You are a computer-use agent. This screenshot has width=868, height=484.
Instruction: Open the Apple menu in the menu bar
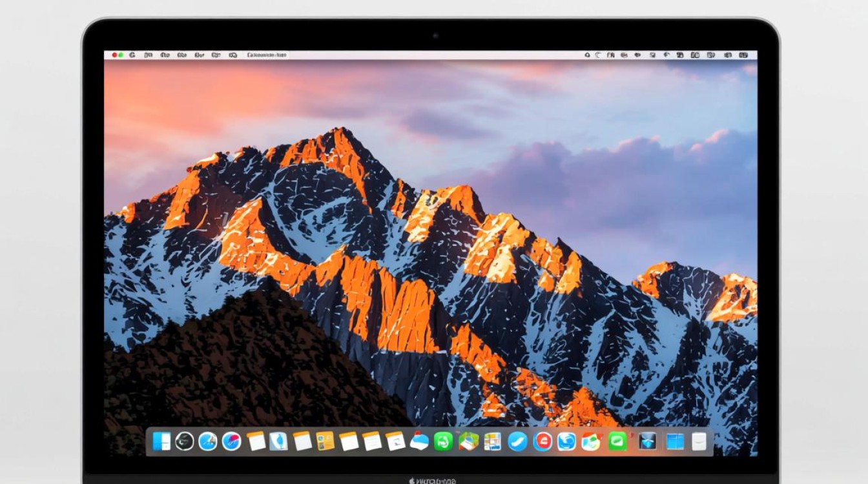(132, 55)
